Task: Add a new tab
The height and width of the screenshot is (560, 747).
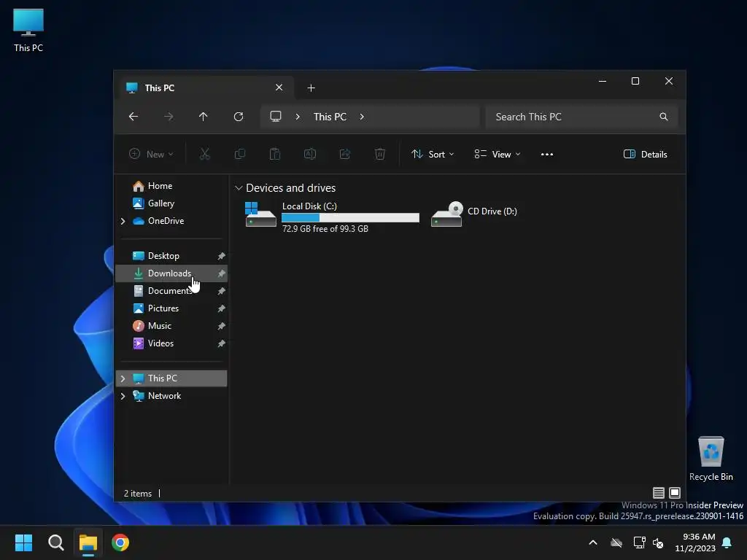Action: coord(311,88)
